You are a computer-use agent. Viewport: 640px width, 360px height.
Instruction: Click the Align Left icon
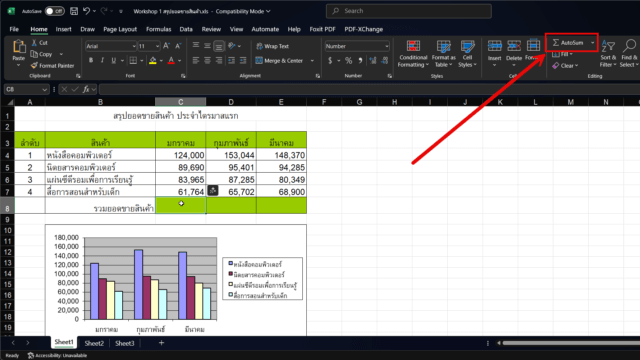coord(196,60)
